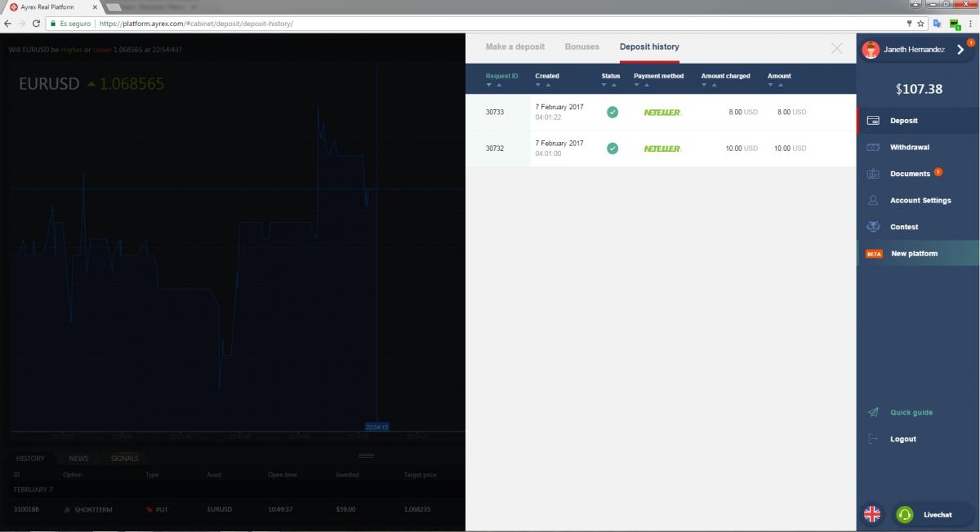Sort by Request ID column header
The height and width of the screenshot is (532, 980).
[501, 76]
